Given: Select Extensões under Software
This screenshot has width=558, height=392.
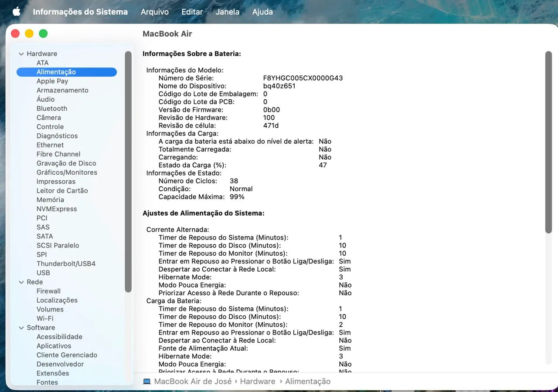Looking at the screenshot, I should (53, 374).
